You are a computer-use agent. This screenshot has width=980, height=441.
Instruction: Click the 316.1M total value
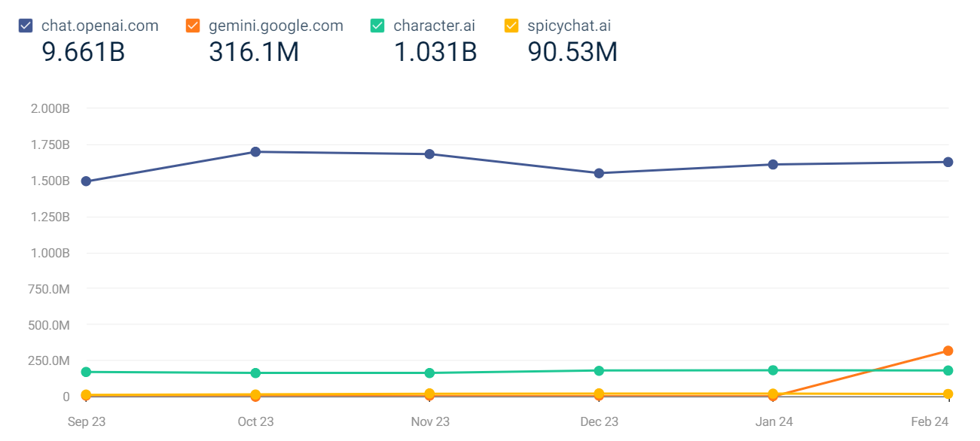(254, 52)
